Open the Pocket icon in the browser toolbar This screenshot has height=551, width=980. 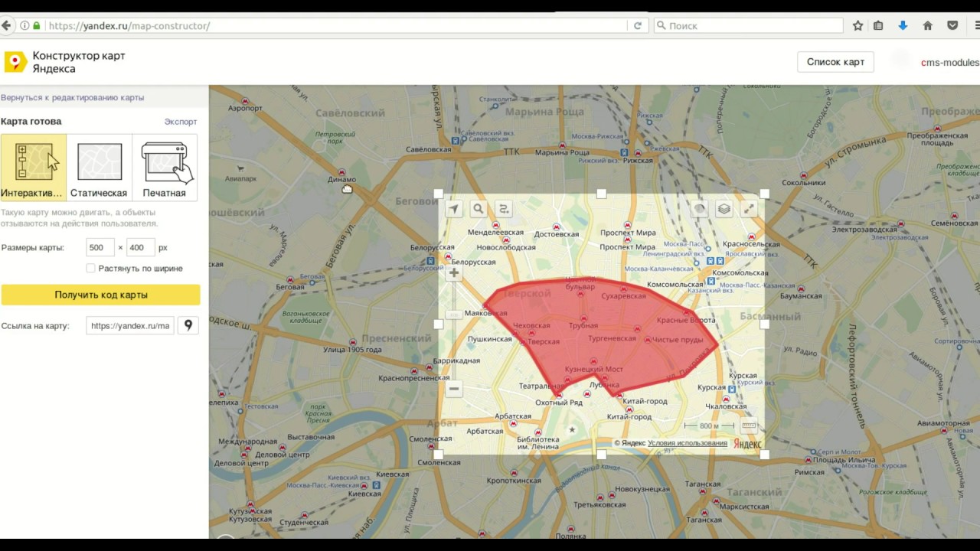pyautogui.click(x=952, y=25)
